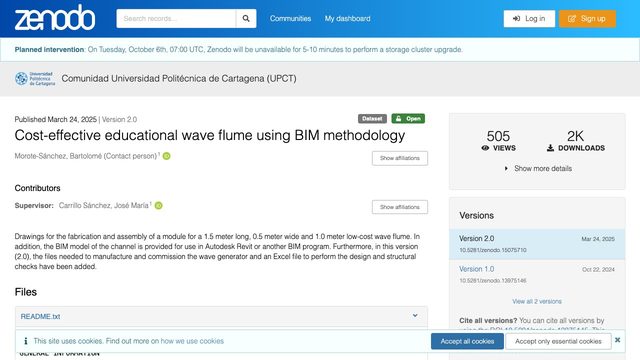Open author Morote-Sánchez, Bartolomé link

coord(86,156)
